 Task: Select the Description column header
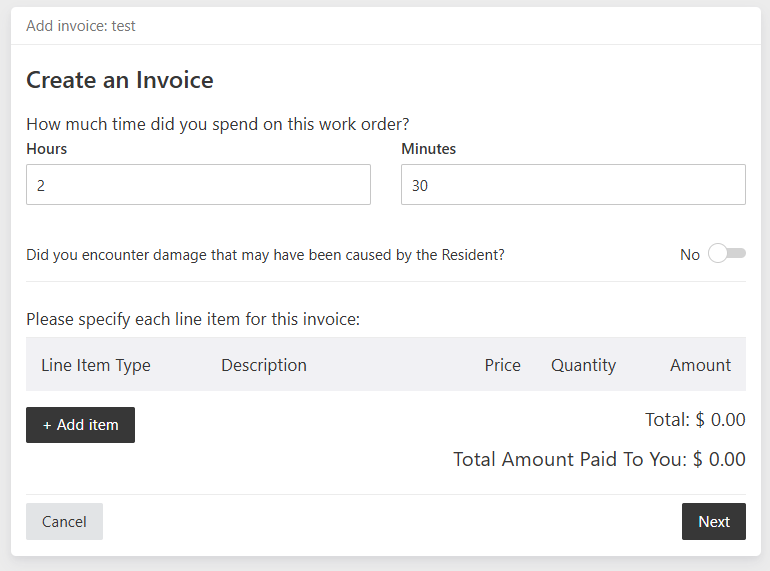click(x=264, y=365)
